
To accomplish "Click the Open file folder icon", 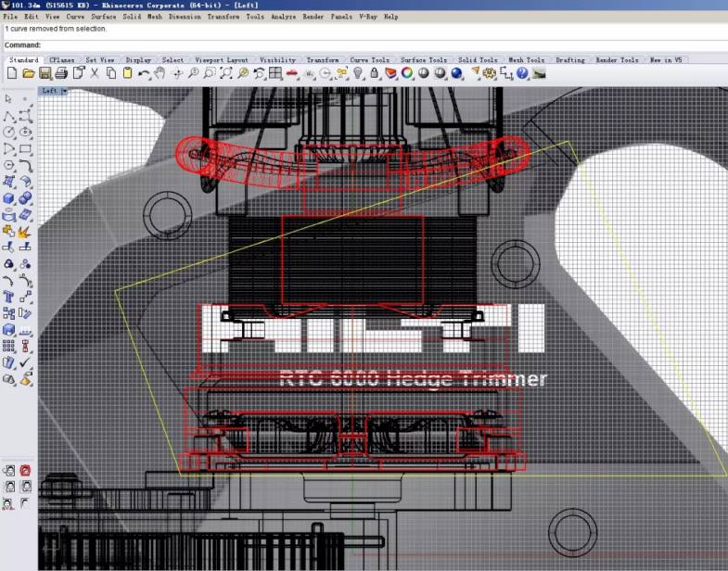I will [x=29, y=73].
